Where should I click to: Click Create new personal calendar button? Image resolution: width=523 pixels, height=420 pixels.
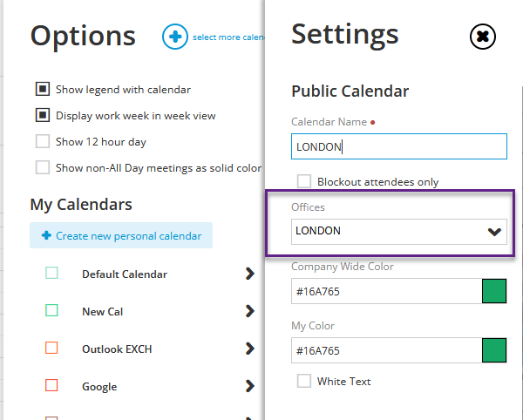(x=121, y=235)
